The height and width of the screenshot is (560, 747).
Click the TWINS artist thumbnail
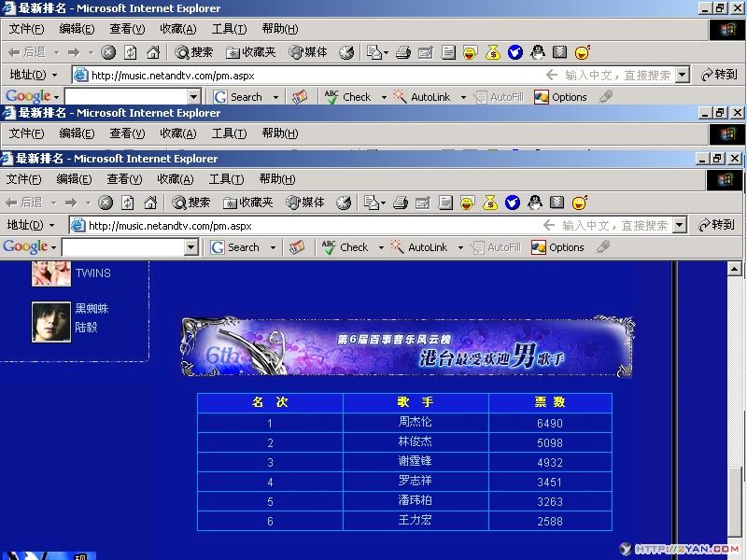click(x=50, y=273)
